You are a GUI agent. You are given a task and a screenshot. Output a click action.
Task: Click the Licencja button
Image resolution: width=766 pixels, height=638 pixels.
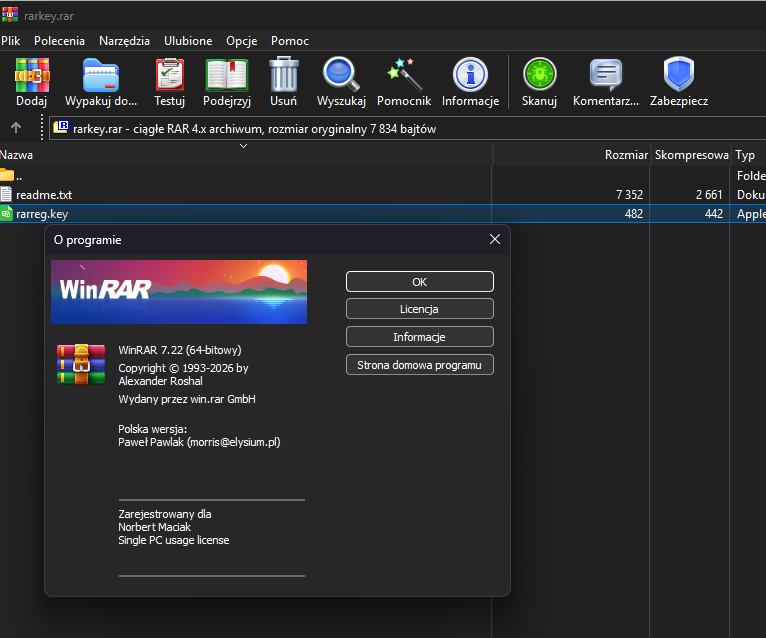pos(420,309)
